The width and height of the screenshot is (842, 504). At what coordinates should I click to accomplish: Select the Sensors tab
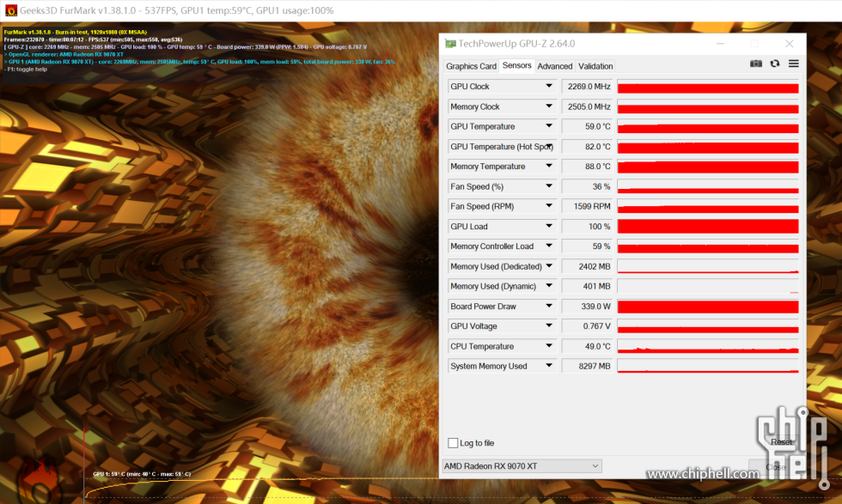pos(516,65)
